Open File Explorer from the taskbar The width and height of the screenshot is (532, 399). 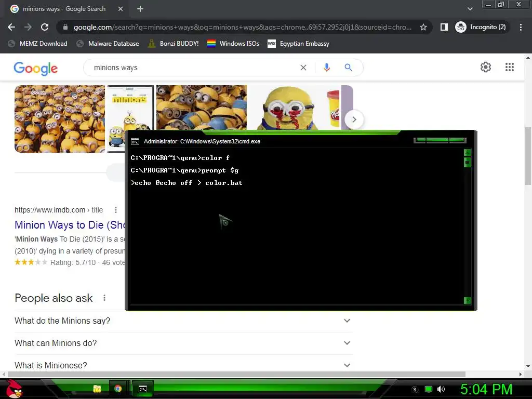click(97, 389)
